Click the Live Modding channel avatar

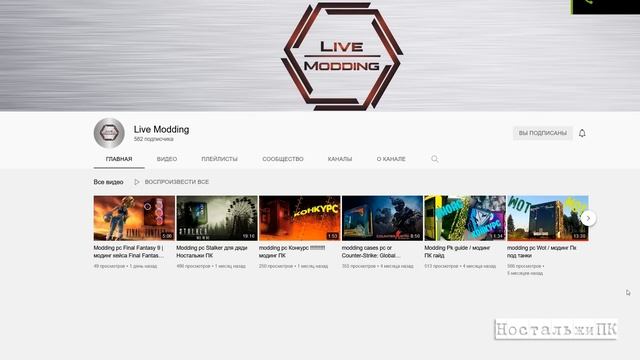point(109,133)
